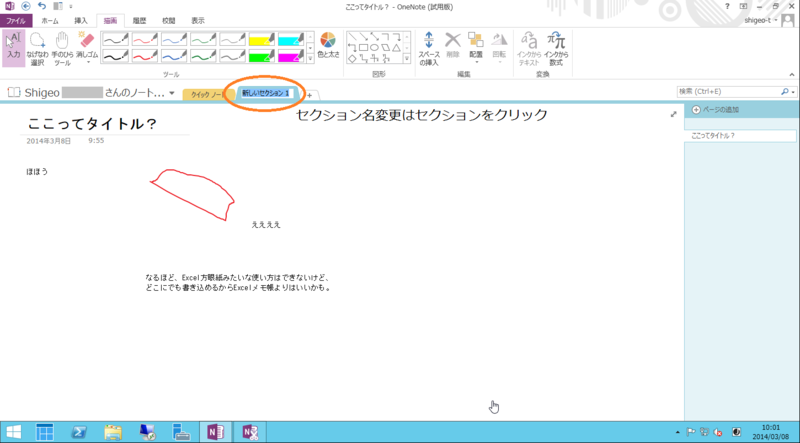The height and width of the screenshot is (443, 800).
Task: Select the 消しゴム eraser tool
Action: pyautogui.click(x=87, y=48)
